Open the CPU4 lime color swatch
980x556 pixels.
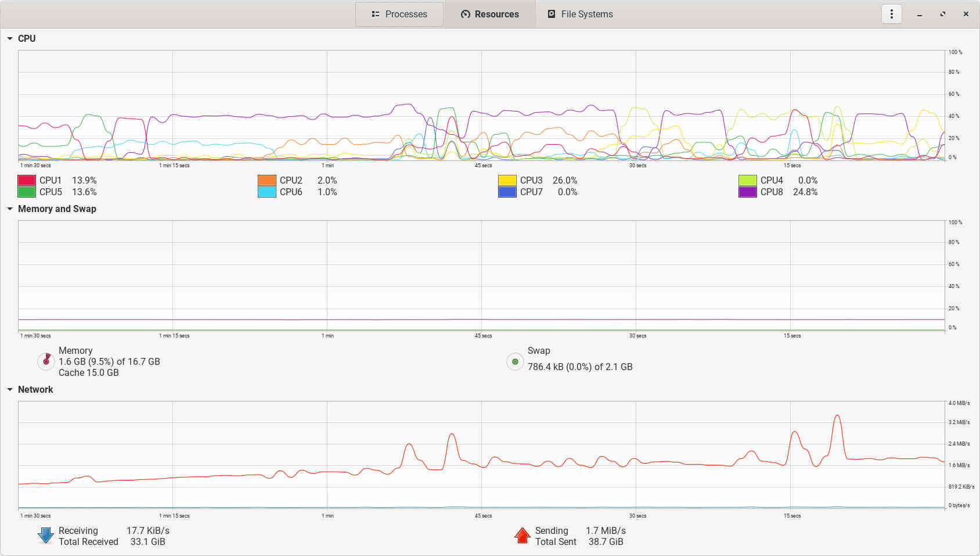(748, 180)
